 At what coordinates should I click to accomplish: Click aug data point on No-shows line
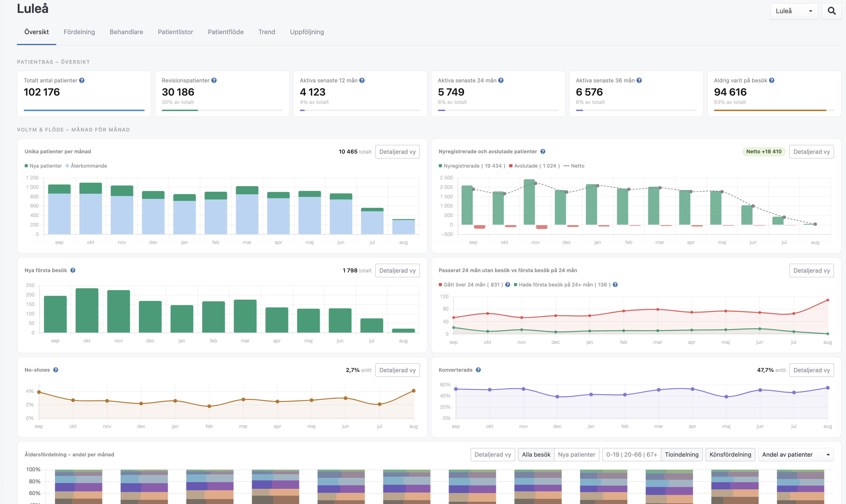click(414, 391)
